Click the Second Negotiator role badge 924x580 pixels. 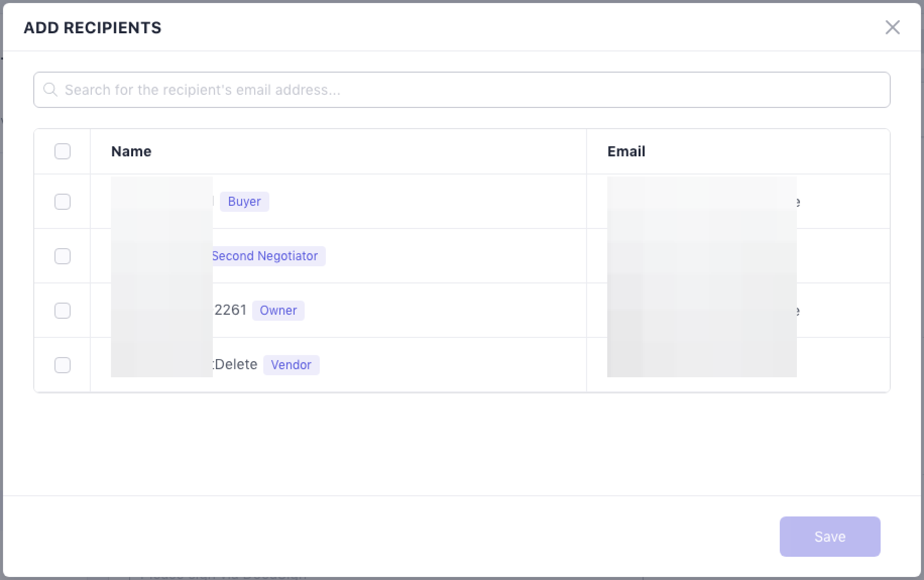[265, 256]
